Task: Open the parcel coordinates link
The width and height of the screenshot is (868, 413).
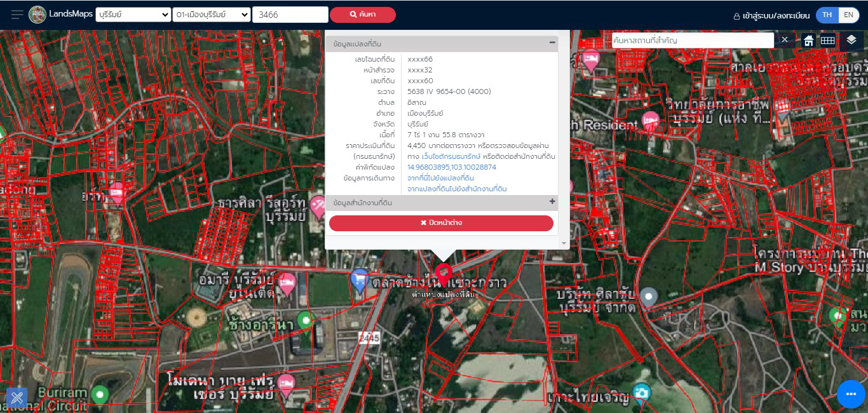Action: (x=451, y=167)
